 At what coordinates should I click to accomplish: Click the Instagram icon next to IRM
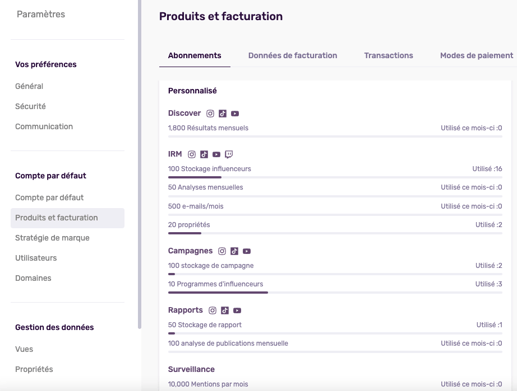tap(192, 154)
